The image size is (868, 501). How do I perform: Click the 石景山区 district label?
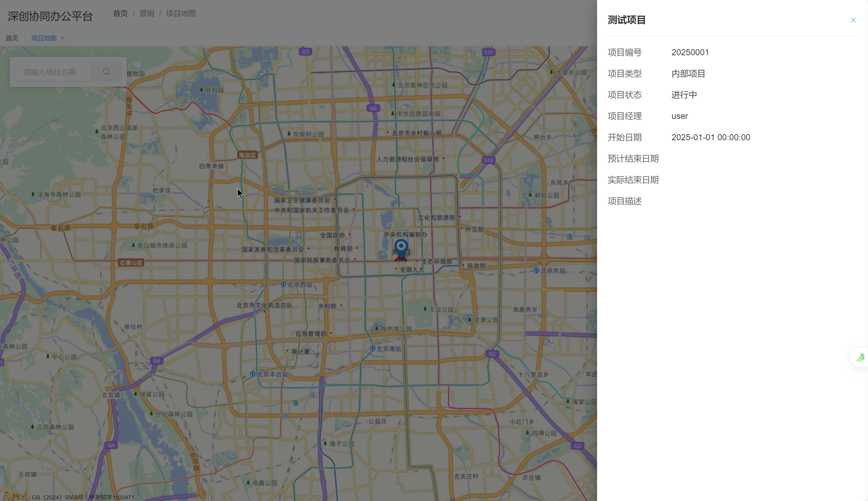coord(131,263)
